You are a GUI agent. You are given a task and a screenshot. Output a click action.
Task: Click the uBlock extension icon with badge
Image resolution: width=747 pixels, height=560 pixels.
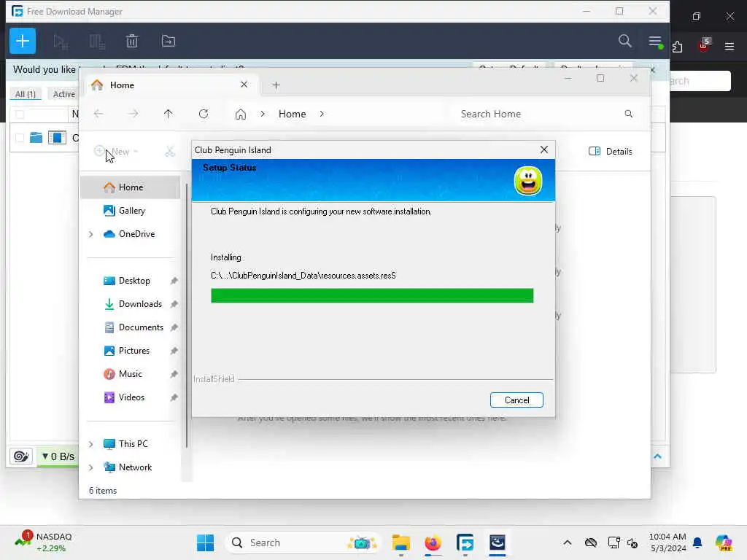point(704,44)
